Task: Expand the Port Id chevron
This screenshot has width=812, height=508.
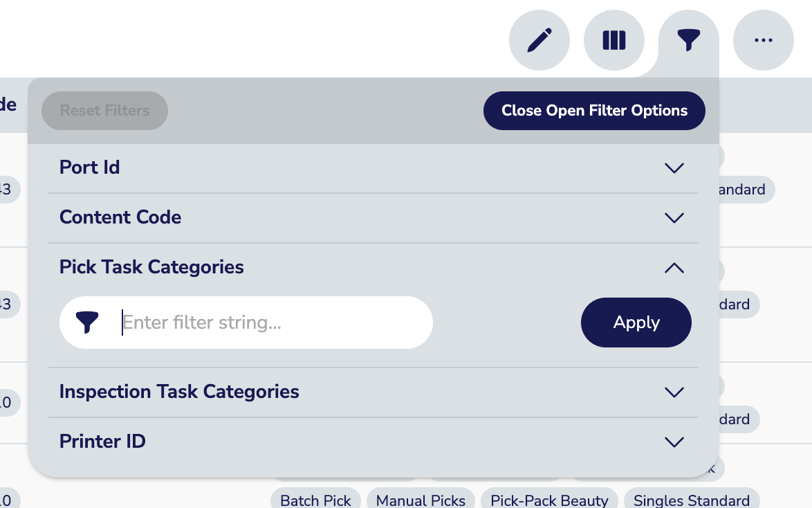Action: point(674,168)
